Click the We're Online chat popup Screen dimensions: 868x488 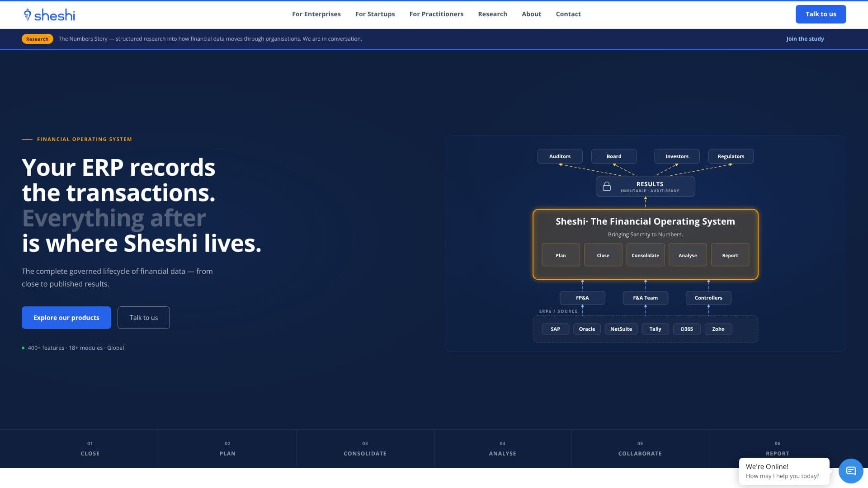coord(784,471)
